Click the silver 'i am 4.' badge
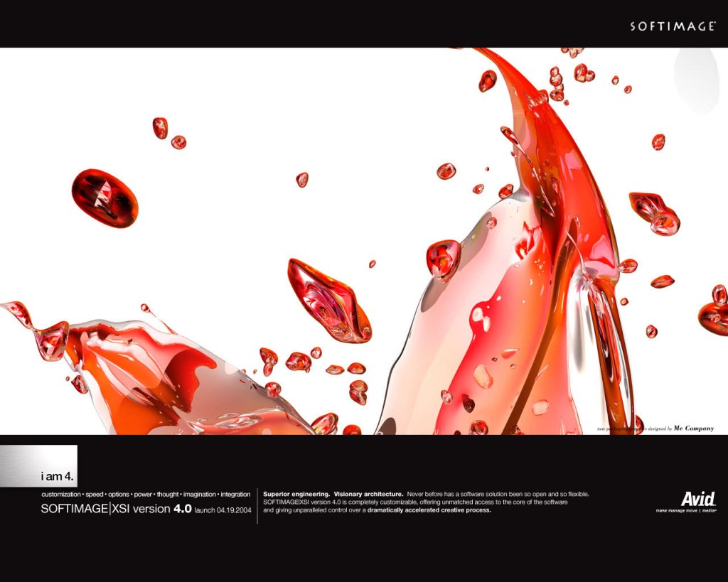Screen dimensions: 728x582 click(39, 466)
